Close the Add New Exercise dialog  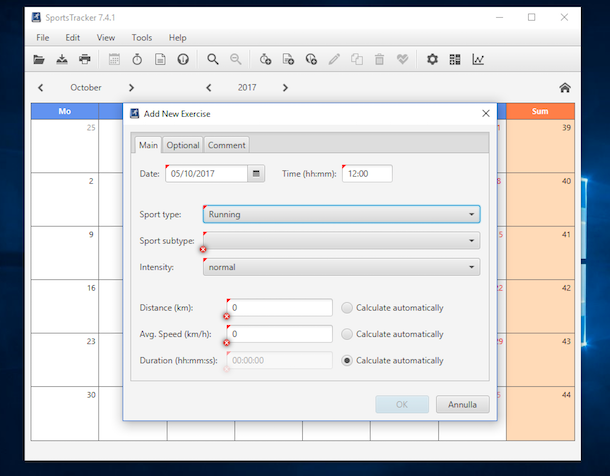pyautogui.click(x=486, y=113)
